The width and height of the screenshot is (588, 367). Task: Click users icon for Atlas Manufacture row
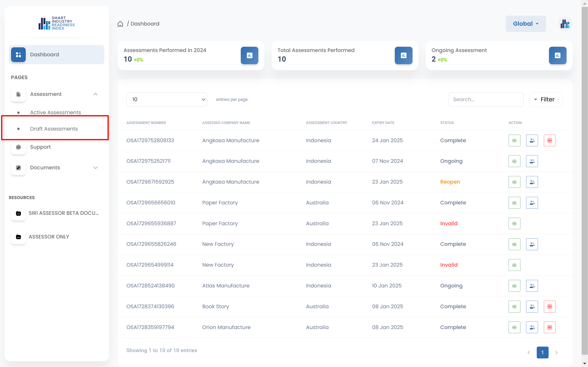point(532,286)
